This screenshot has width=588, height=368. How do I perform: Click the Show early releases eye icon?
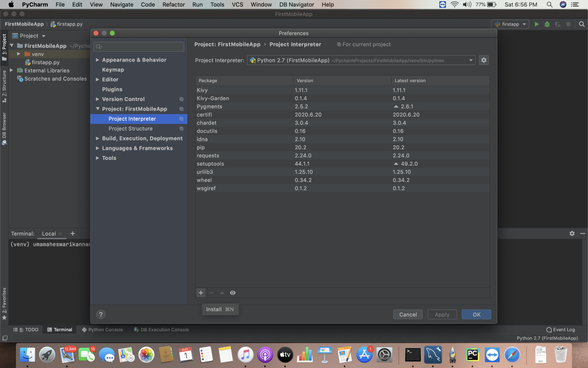point(233,293)
